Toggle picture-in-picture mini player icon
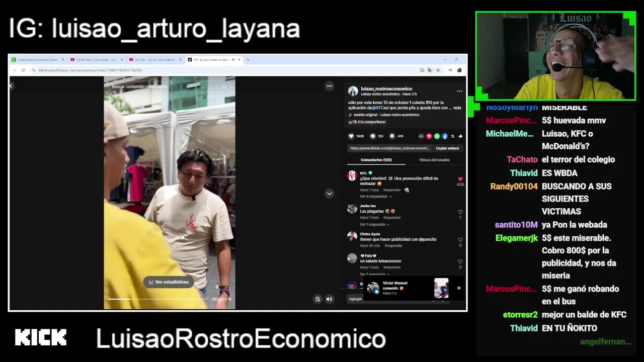The height and width of the screenshot is (362, 644). pos(317,299)
